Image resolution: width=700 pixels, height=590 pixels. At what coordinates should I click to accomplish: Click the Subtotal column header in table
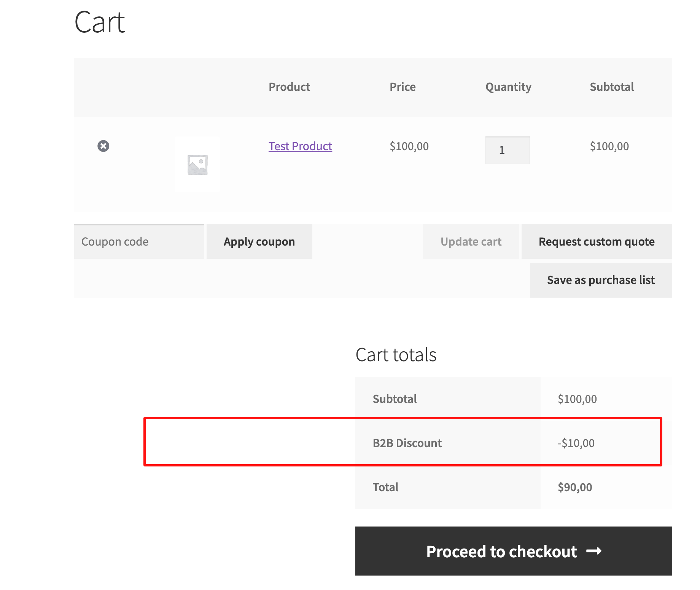612,87
